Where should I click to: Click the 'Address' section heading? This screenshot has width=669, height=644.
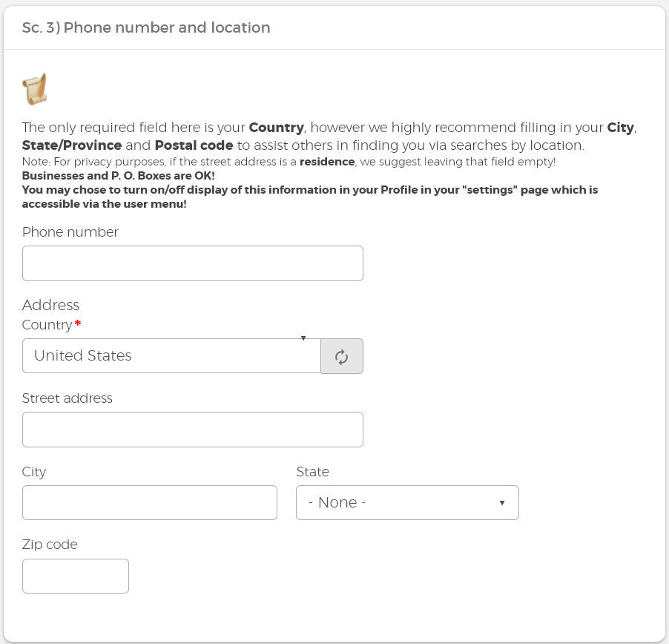point(50,305)
